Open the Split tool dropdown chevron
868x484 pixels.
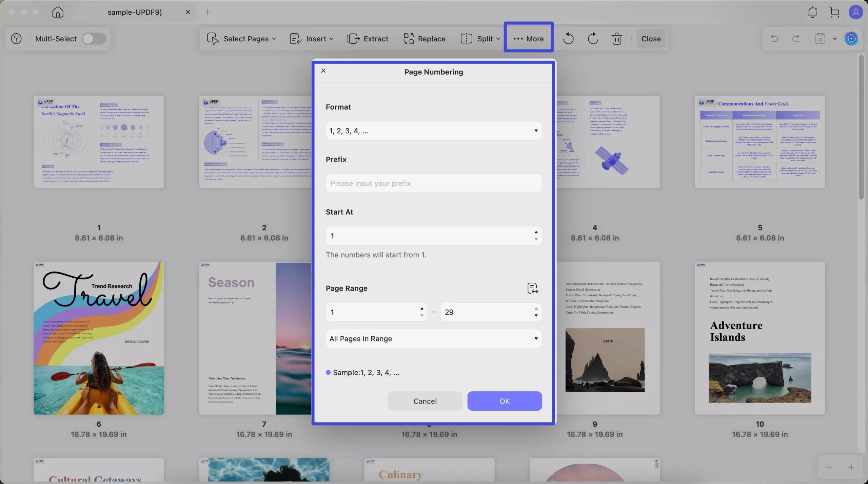(498, 38)
